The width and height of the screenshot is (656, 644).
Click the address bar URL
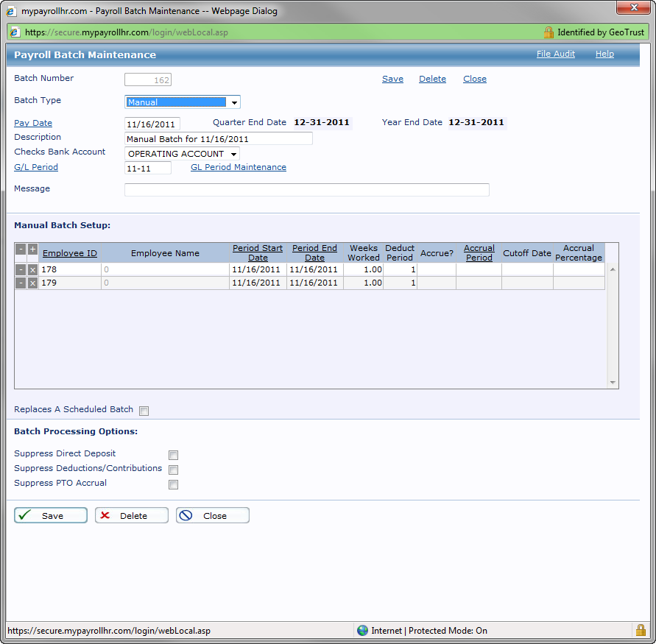coord(127,32)
